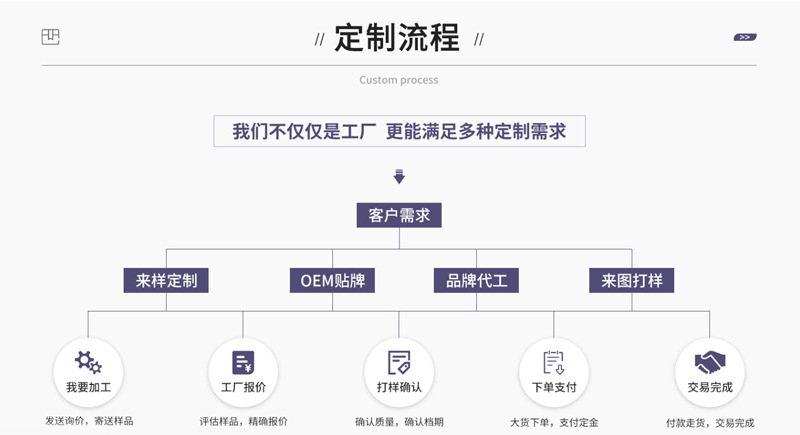Click the box logo icon at top left
800x435 pixels.
50,37
